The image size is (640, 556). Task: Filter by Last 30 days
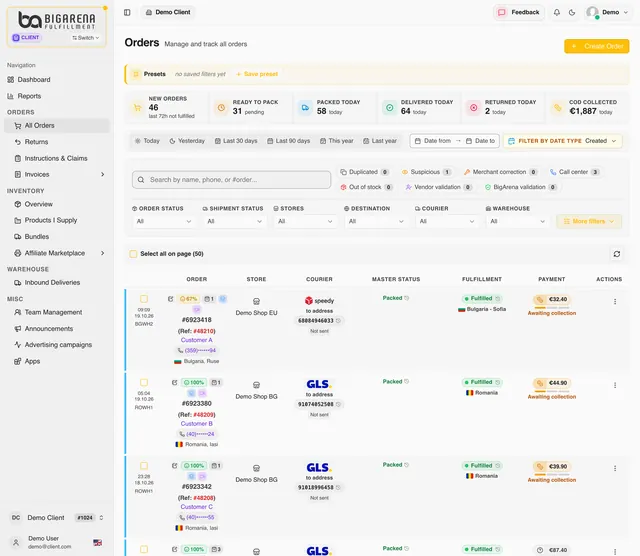coord(236,141)
